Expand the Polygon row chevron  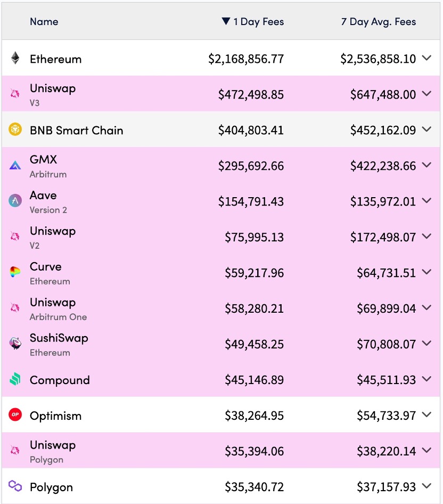pyautogui.click(x=428, y=487)
